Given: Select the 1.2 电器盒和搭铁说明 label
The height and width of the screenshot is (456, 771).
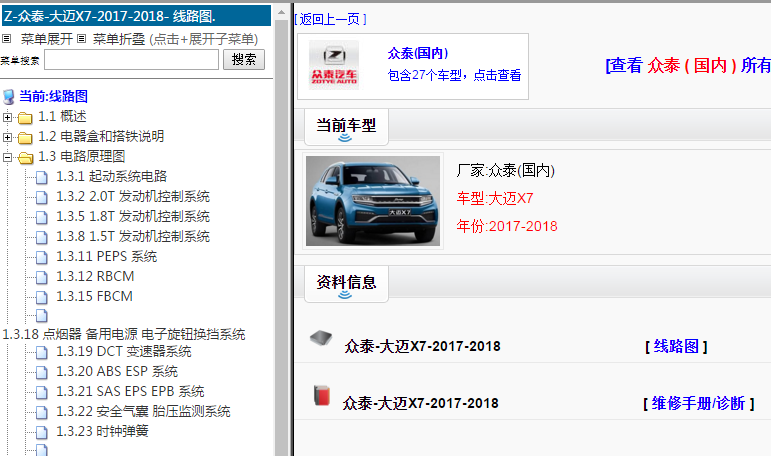Looking at the screenshot, I should pyautogui.click(x=101, y=136).
